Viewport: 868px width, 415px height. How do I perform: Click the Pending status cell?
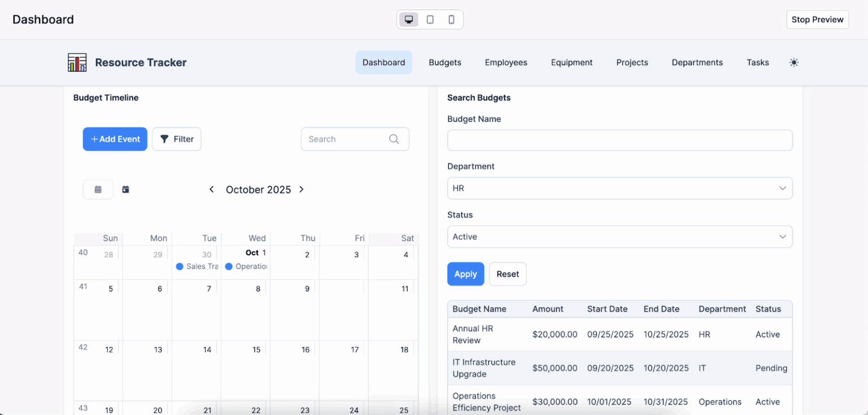point(771,368)
